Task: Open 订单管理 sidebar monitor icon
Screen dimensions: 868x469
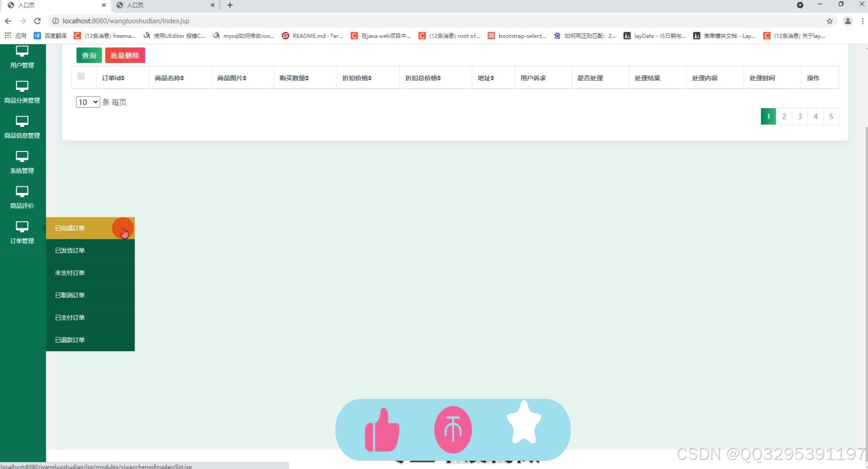Action: 22,227
